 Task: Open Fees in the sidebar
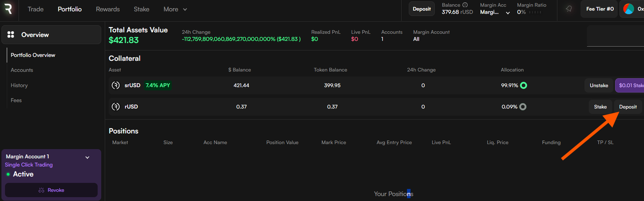point(16,100)
